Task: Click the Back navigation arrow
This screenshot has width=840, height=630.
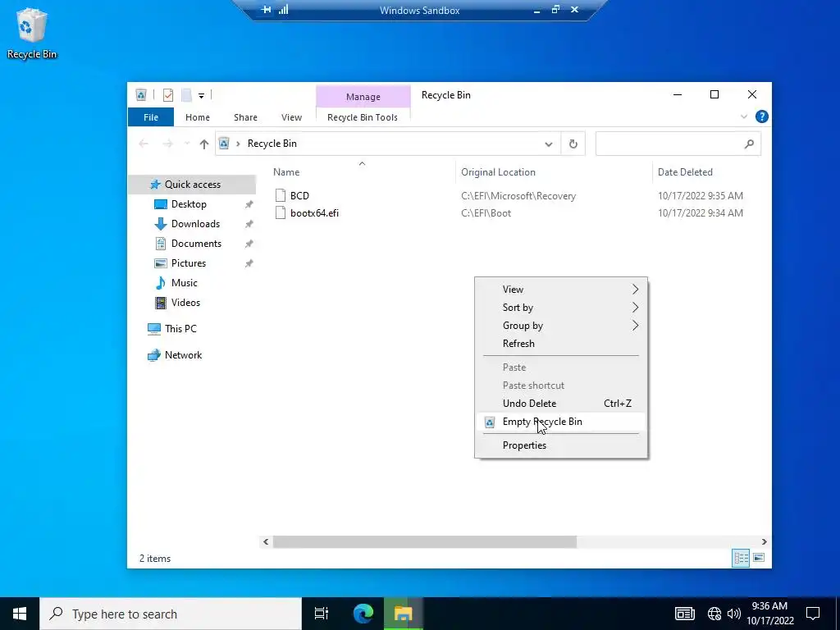Action: coord(143,144)
